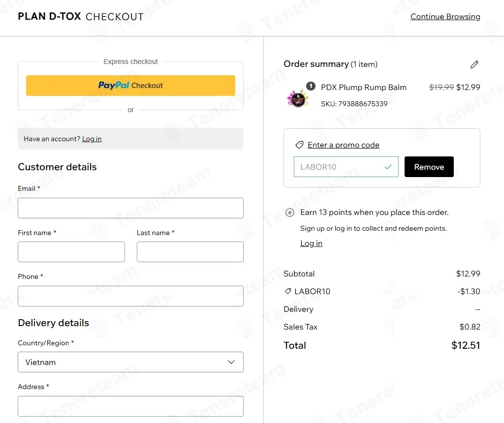The height and width of the screenshot is (423, 504).
Task: Click the Customer details heading
Action: (57, 167)
